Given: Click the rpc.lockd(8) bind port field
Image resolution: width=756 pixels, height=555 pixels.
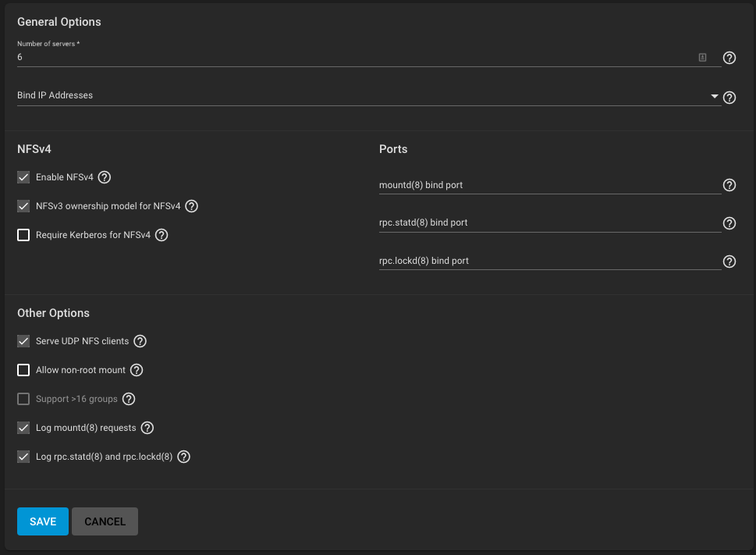Looking at the screenshot, I should [550, 261].
